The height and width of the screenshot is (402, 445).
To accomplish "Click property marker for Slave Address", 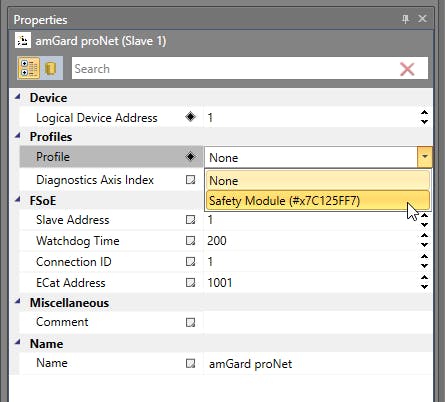I will (x=190, y=220).
